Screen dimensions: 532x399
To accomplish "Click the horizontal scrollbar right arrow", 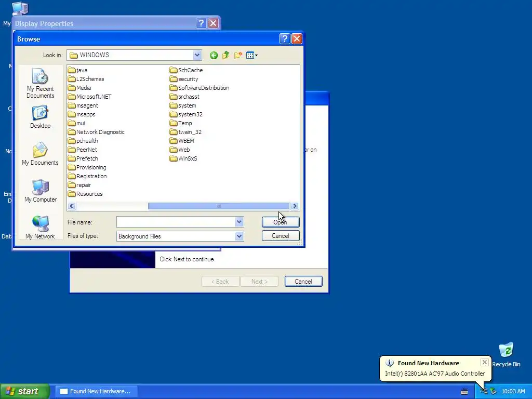I will (295, 206).
